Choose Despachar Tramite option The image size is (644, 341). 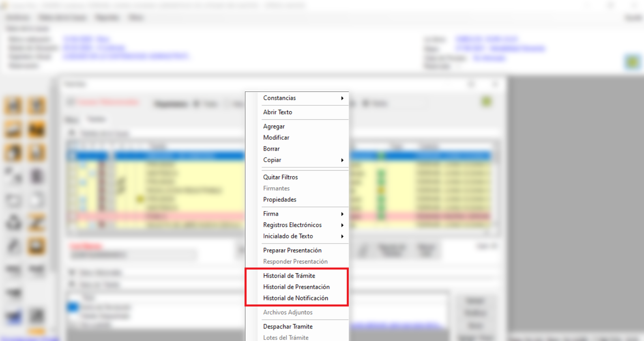[288, 326]
